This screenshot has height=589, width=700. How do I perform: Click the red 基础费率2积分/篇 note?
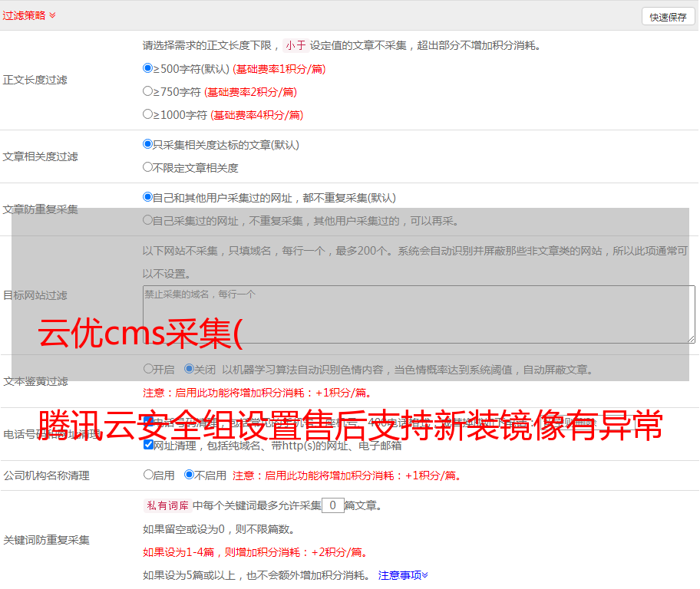click(x=251, y=92)
